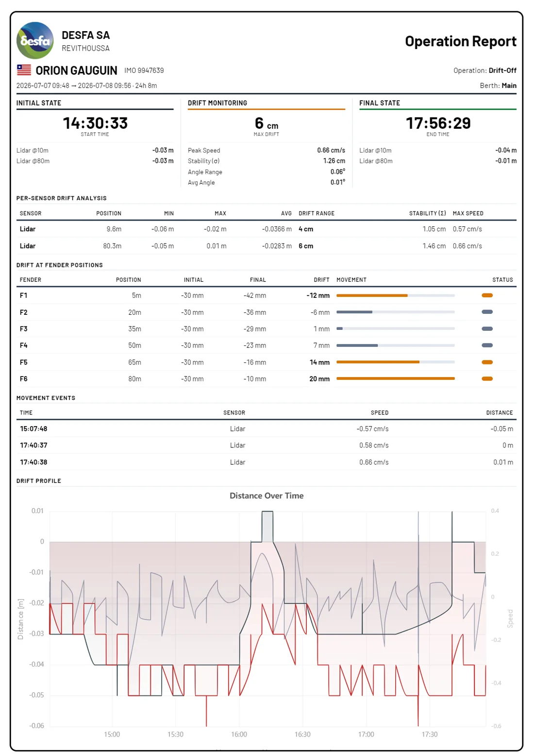Click the -0.57 cm/s event speed

372,429
